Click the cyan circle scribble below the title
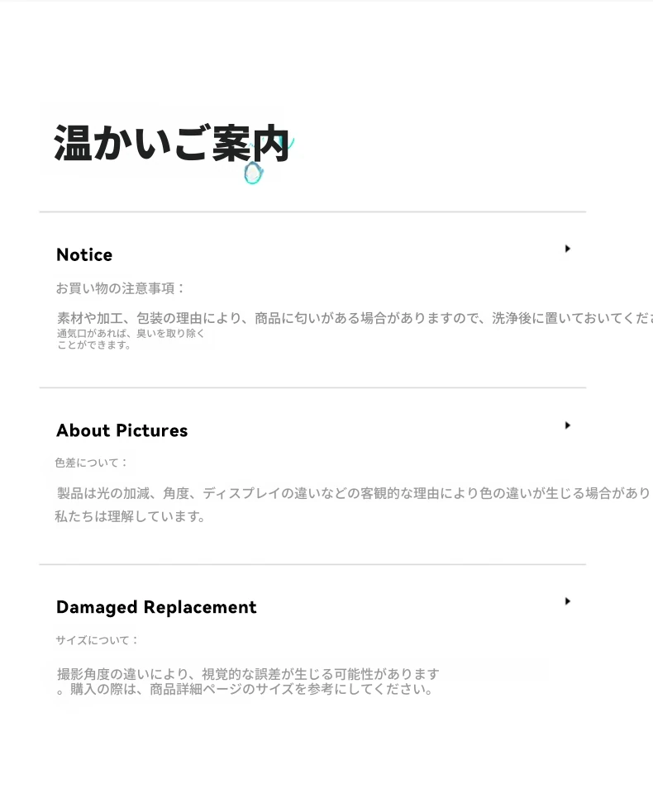 [254, 173]
